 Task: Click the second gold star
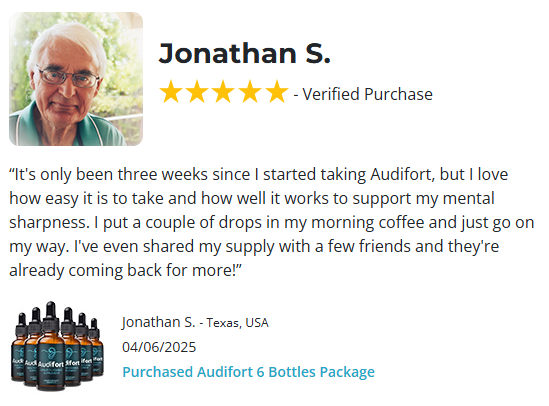click(x=197, y=92)
